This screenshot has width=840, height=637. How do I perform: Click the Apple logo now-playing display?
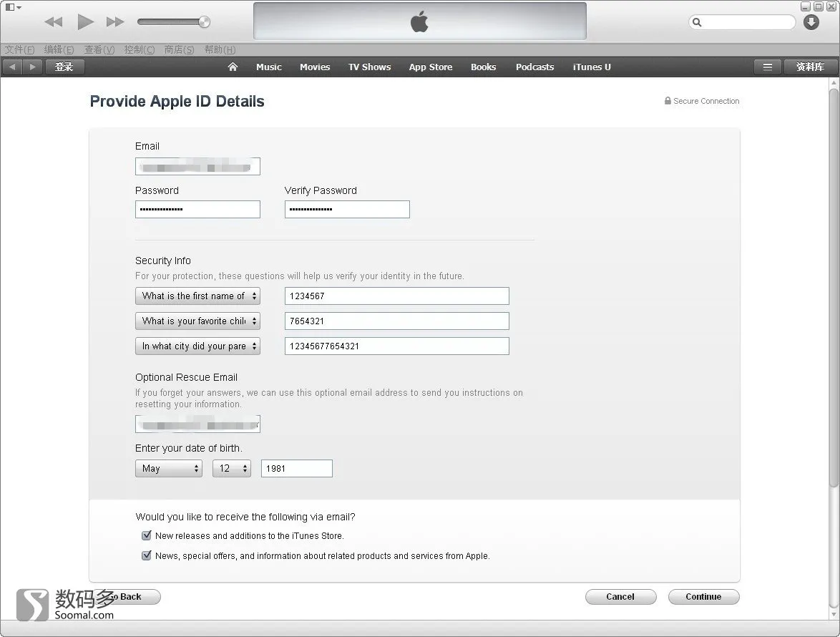[x=420, y=21]
